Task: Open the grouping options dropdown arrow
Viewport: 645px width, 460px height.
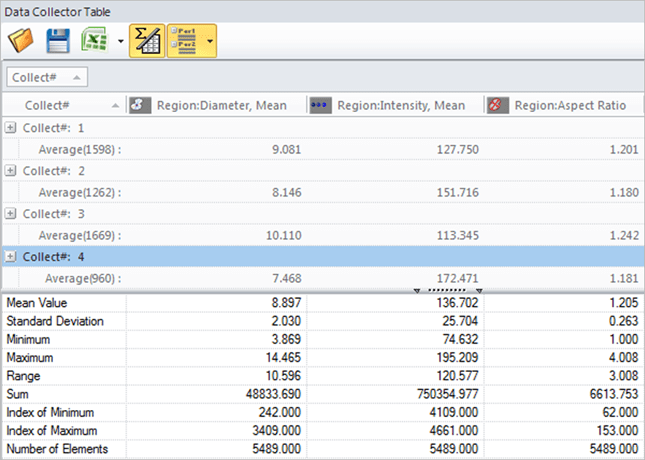Action: coord(210,41)
